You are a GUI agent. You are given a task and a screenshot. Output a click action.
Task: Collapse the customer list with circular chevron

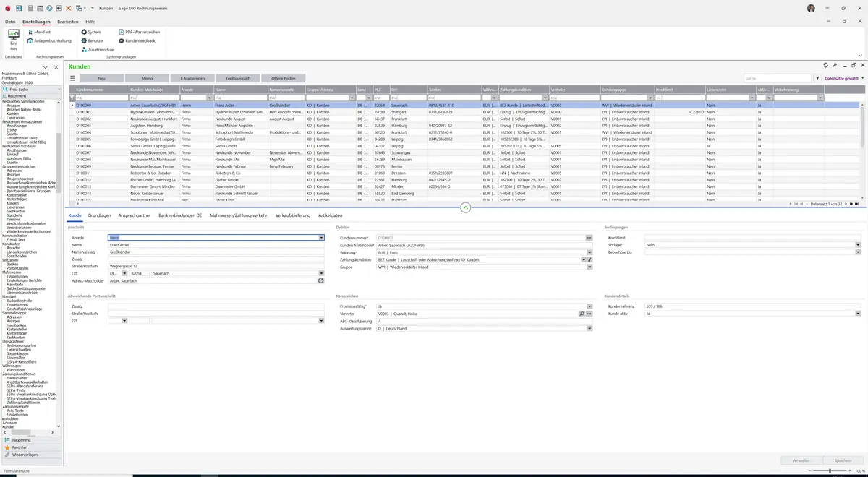click(465, 207)
